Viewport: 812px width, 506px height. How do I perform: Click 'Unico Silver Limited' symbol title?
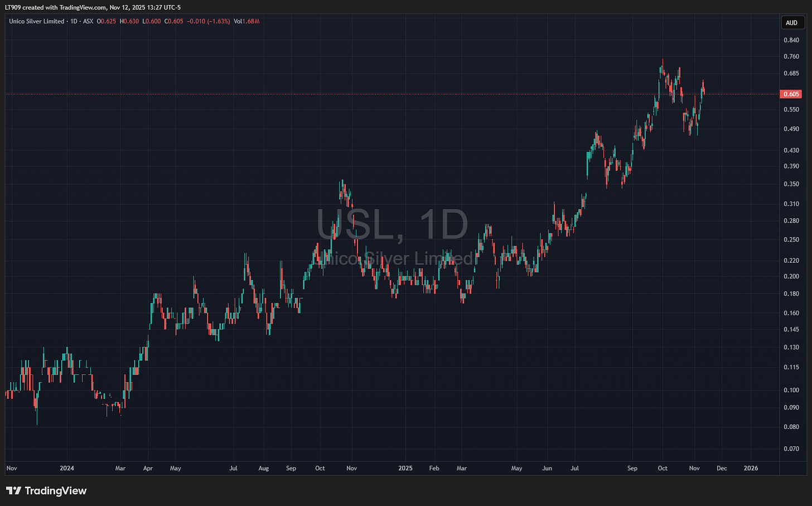click(37, 21)
